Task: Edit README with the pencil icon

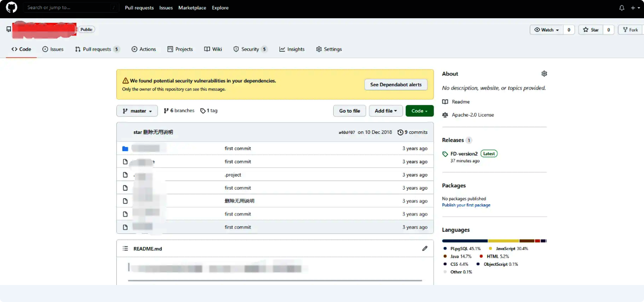Action: 425,248
